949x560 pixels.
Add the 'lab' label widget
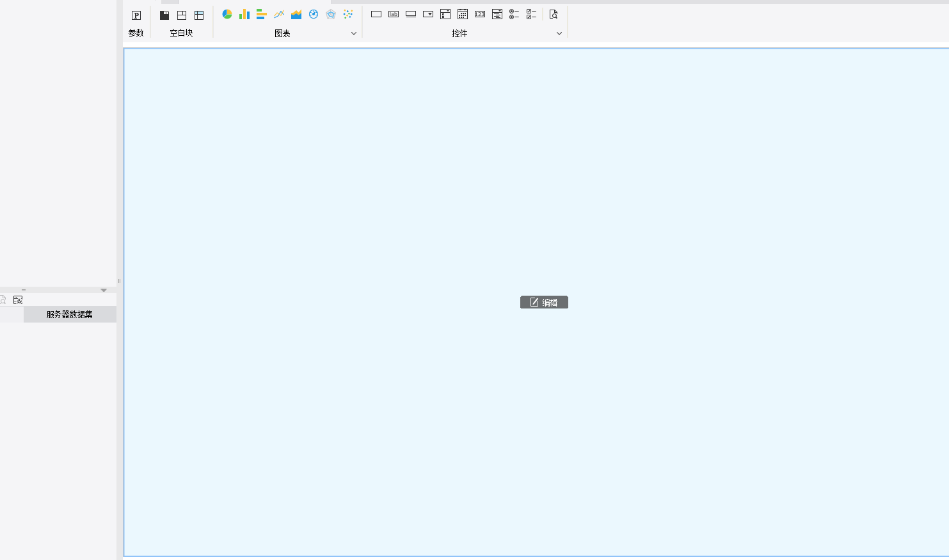[x=394, y=14]
